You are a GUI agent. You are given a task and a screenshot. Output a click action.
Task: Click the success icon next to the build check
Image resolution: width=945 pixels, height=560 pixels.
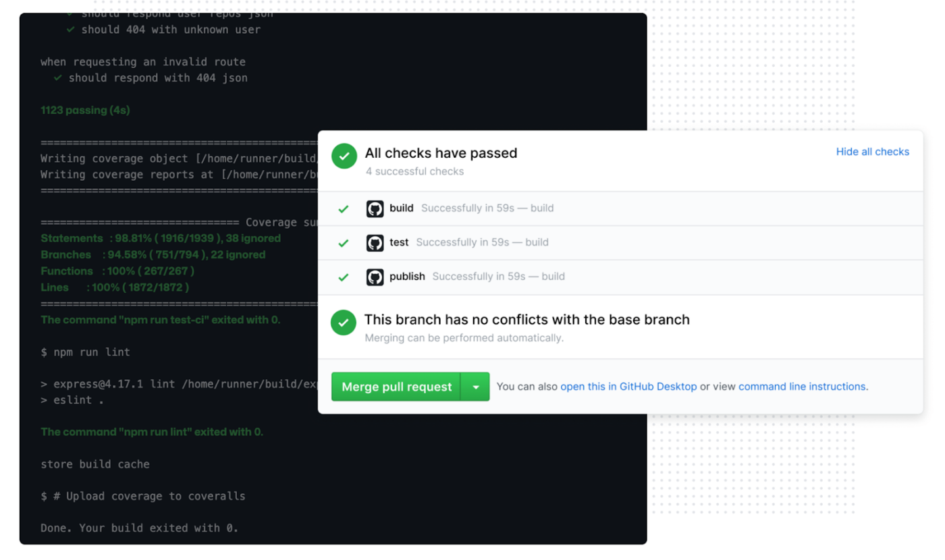click(344, 208)
